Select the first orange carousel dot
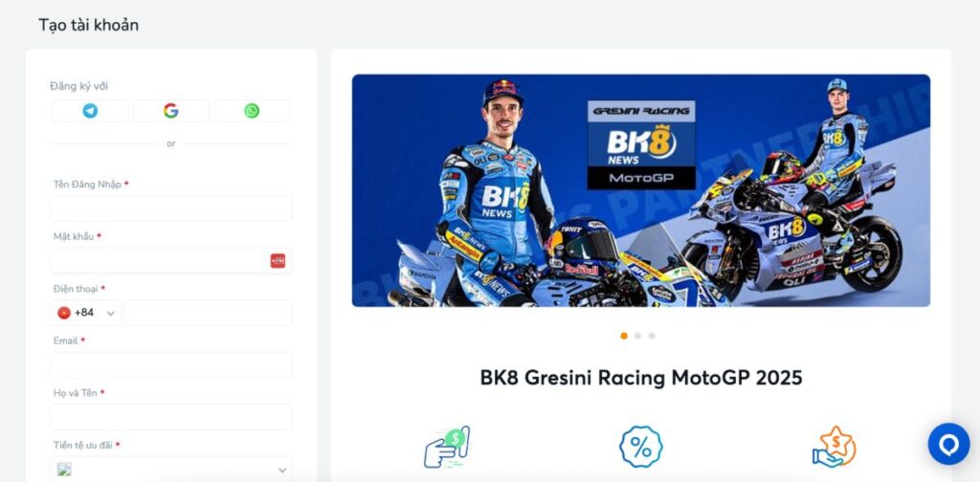The width and height of the screenshot is (980, 482). coord(624,336)
